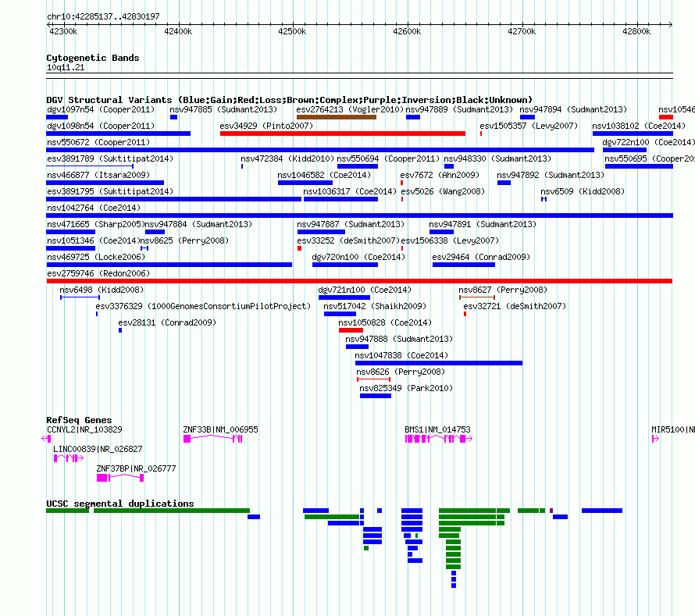
Task: Click nsv469725 (Locke2006) variant label
Action: point(96,257)
